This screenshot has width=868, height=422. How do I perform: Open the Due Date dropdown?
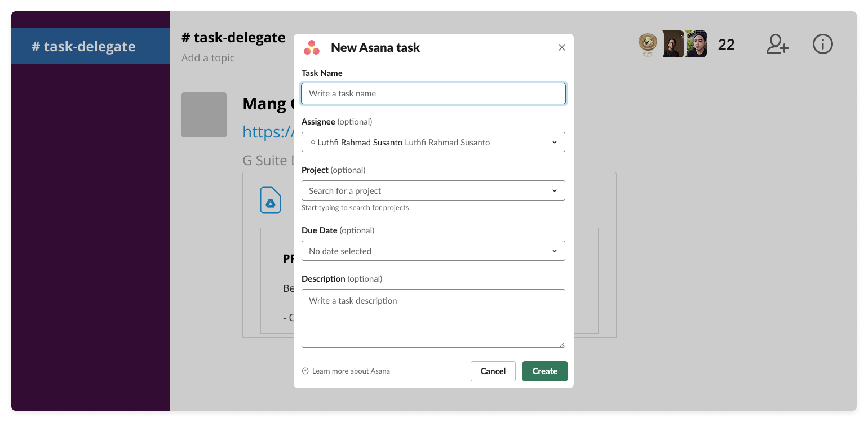click(x=433, y=251)
